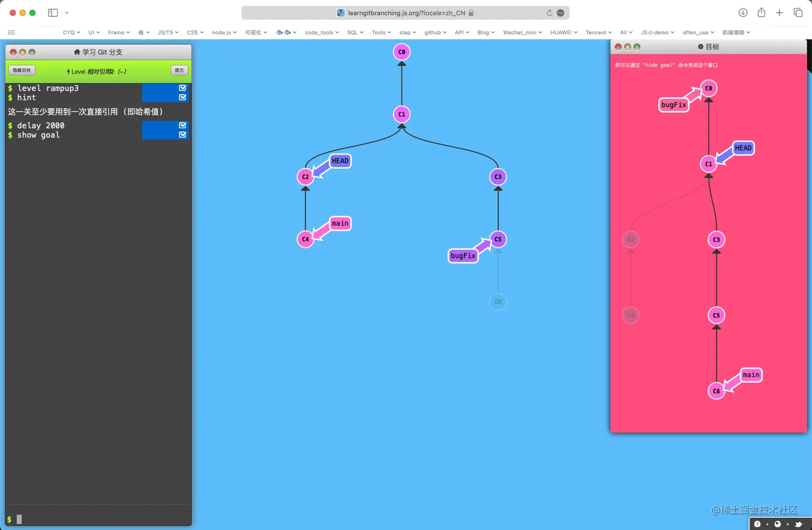Click commit node C4 in main tree
The image size is (812, 530).
click(x=305, y=239)
